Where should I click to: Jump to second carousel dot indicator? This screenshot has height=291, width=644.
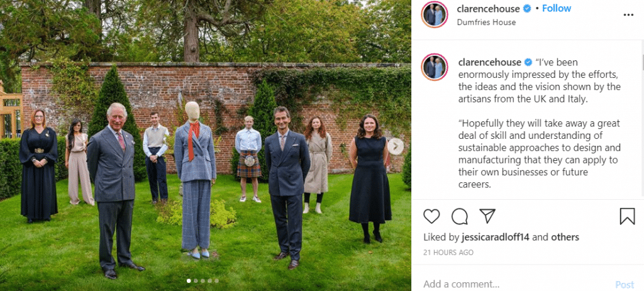(195, 280)
